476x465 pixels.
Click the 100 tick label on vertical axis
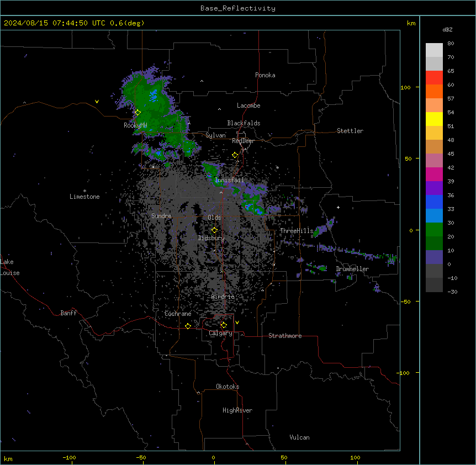405,87
